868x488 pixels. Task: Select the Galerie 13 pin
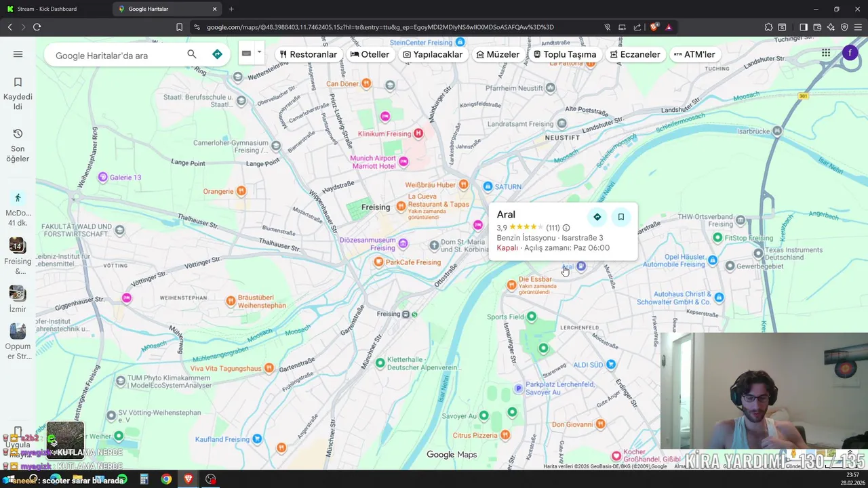(103, 178)
